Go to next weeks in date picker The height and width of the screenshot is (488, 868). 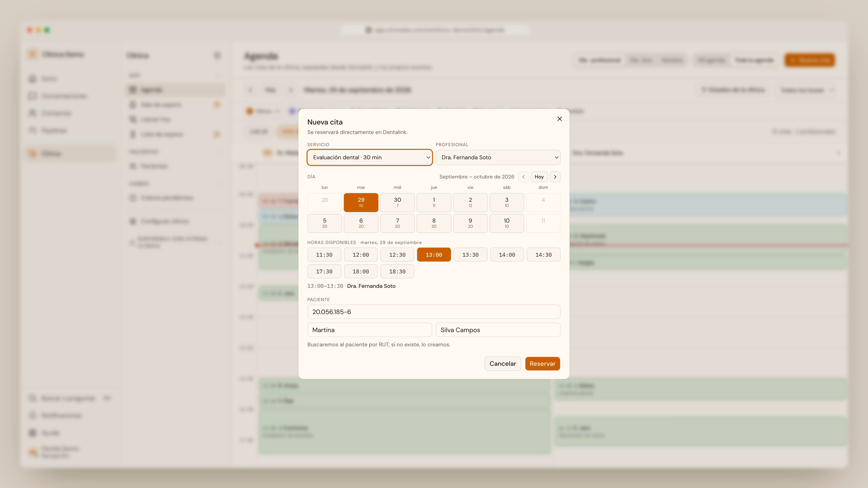[x=555, y=177]
